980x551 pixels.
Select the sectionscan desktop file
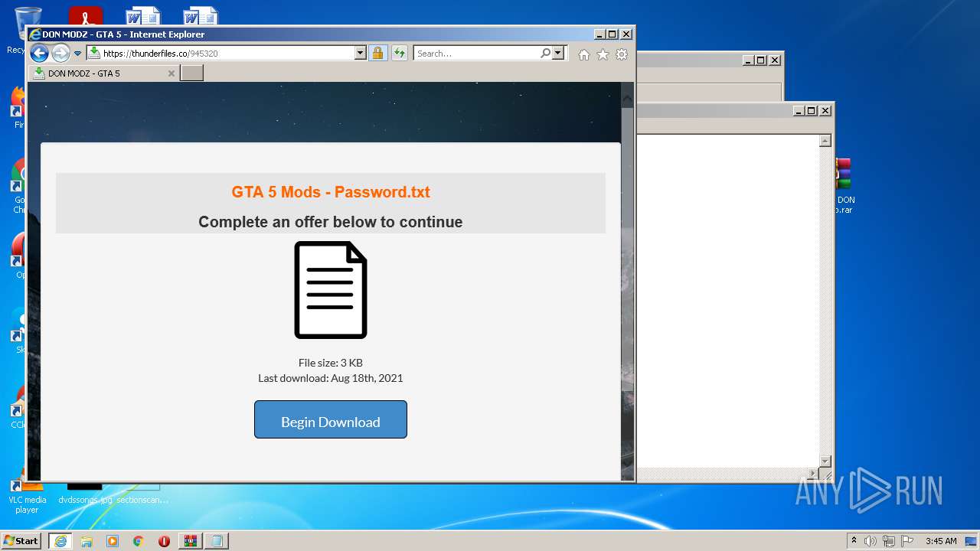[142, 494]
